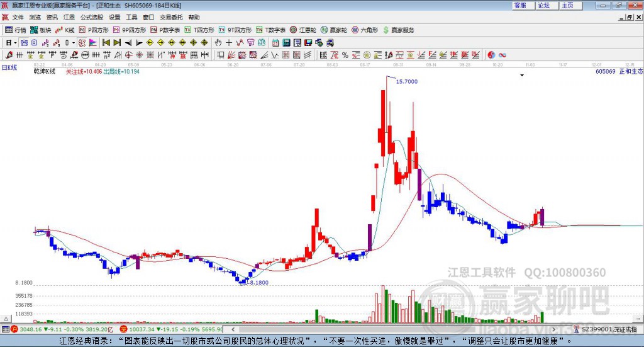The height and width of the screenshot is (347, 644).
Task: Click the 日K线 period label
Action: 9,68
